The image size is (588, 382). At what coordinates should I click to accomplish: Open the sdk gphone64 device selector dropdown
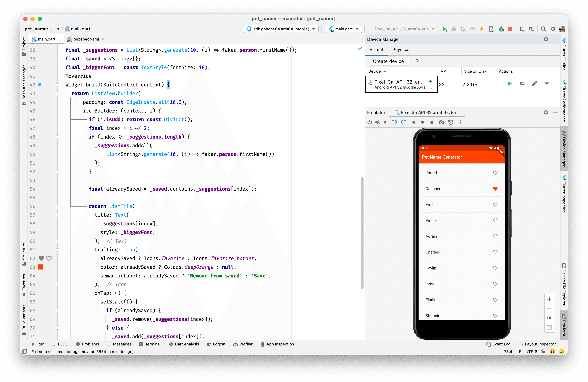click(281, 29)
